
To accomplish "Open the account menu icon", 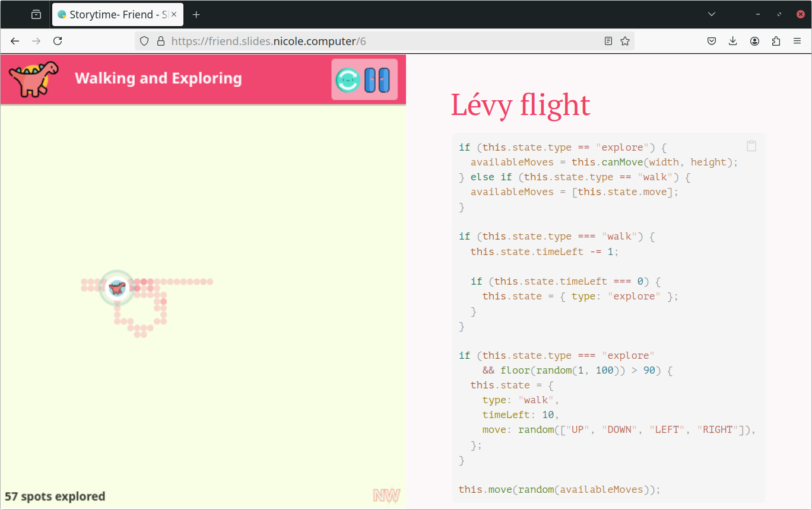I will coord(754,41).
